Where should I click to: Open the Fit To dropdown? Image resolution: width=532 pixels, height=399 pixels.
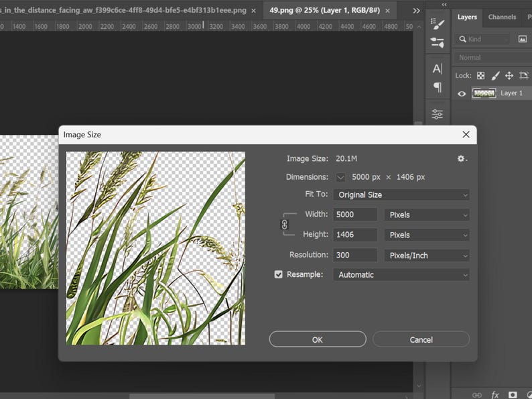pos(401,194)
